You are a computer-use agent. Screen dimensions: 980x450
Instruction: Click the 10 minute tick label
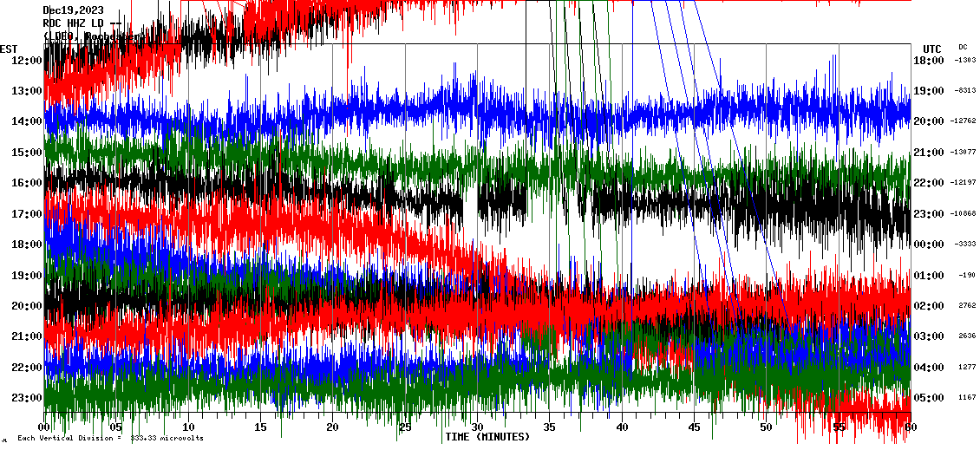pyautogui.click(x=188, y=427)
